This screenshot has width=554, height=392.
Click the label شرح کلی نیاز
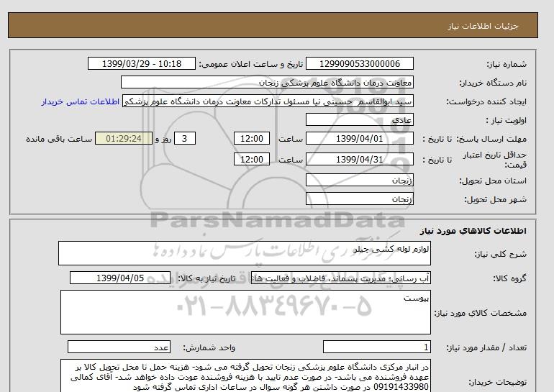(x=500, y=254)
